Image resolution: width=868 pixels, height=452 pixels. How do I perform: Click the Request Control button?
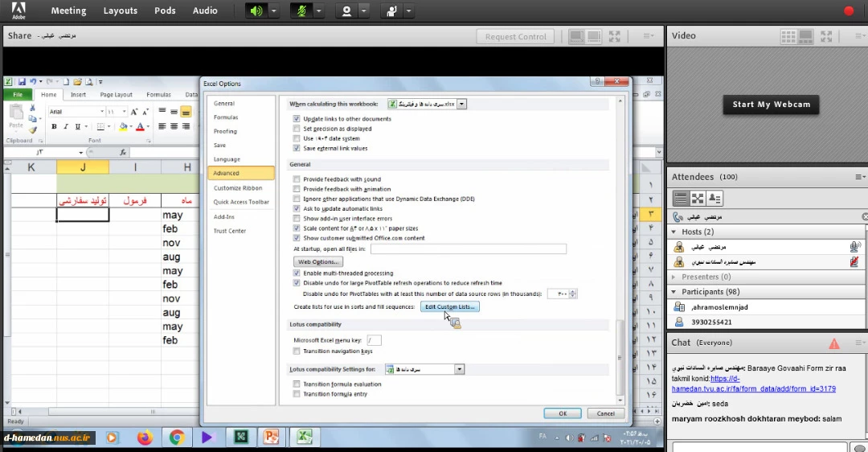coord(515,36)
